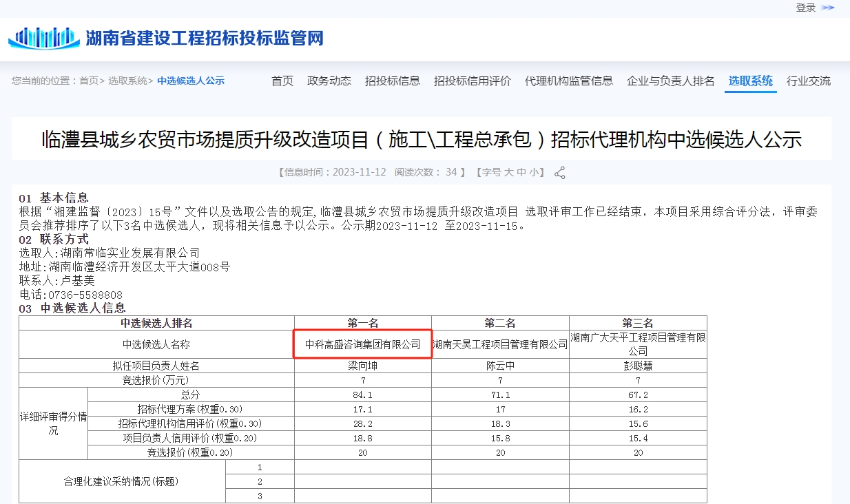Click 详细评审得分情况 label

click(x=53, y=423)
